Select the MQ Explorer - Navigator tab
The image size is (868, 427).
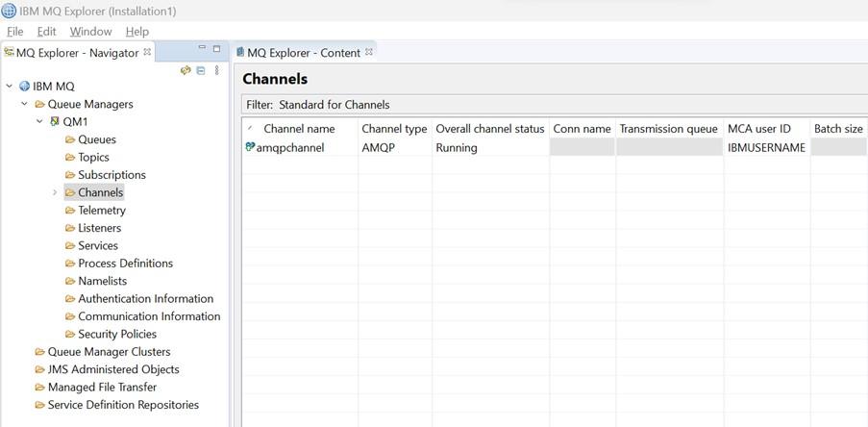click(x=78, y=53)
